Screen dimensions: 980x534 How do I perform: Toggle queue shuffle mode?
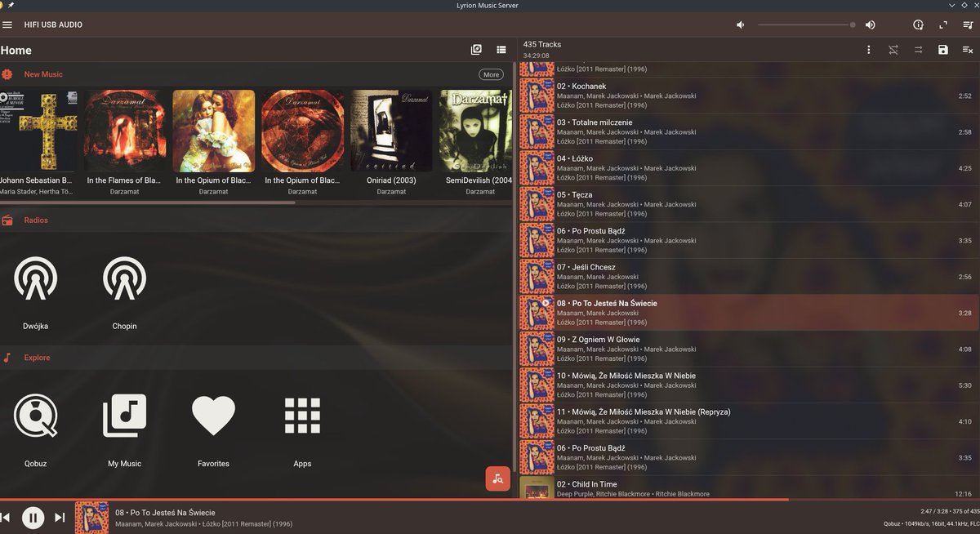pyautogui.click(x=893, y=50)
